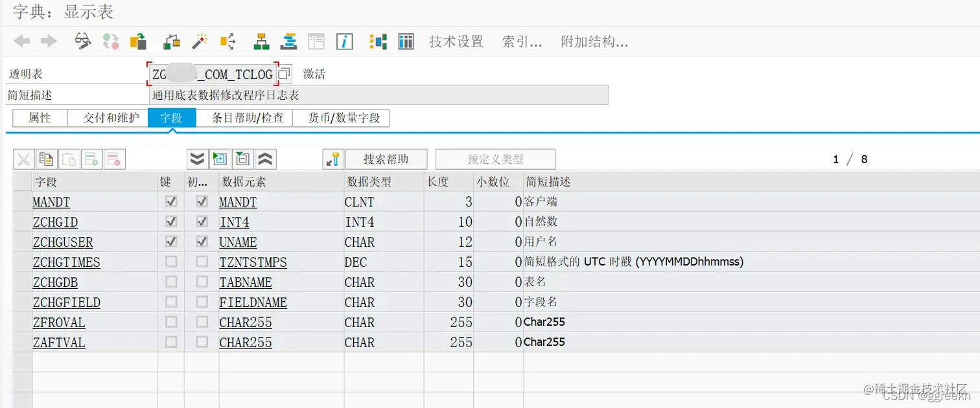Click the Expand Include plus-box icon
This screenshot has width=980, height=408.
pyautogui.click(x=220, y=159)
